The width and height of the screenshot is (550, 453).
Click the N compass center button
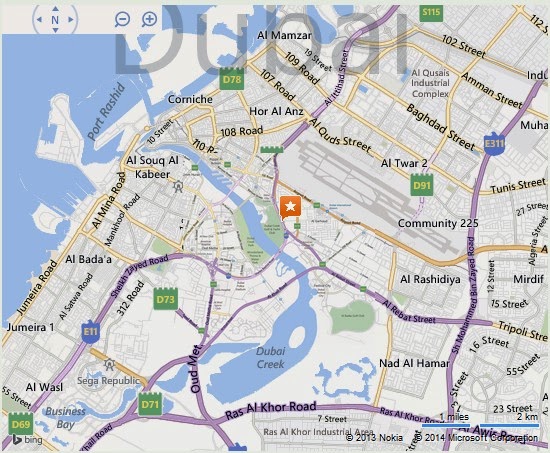(x=55, y=20)
